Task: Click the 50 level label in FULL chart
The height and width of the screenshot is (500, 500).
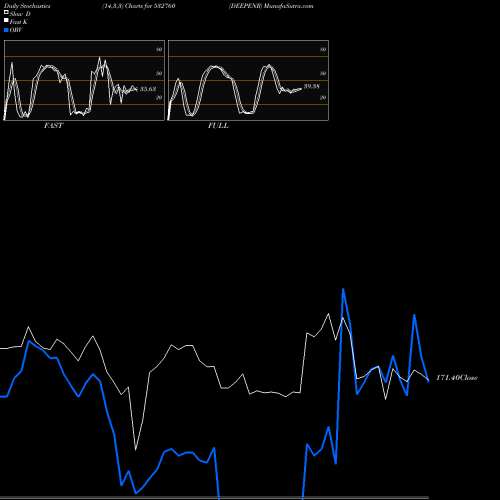Action: tap(323, 73)
